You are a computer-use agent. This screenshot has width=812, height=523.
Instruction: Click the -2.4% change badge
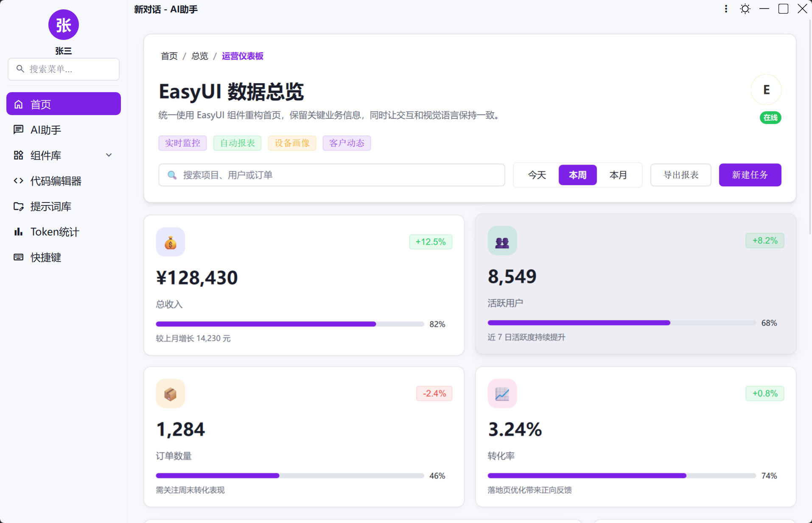tap(434, 394)
